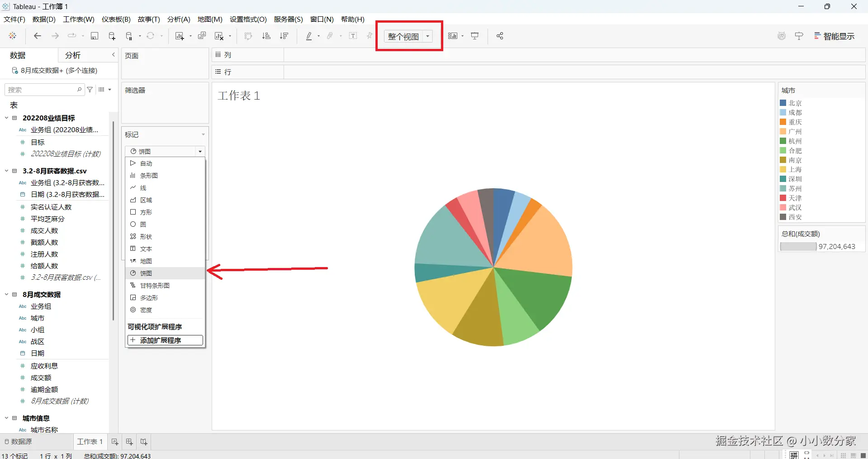Click the swap rows and columns icon
This screenshot has height=459, width=868.
click(x=248, y=36)
